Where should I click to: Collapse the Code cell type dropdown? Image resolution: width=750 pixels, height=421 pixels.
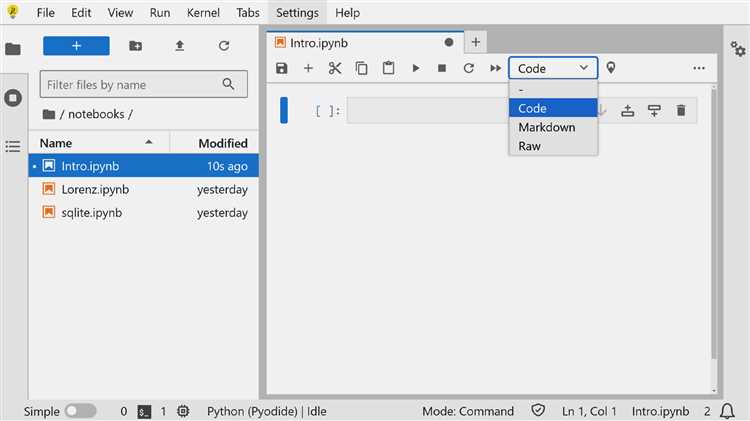click(x=553, y=68)
